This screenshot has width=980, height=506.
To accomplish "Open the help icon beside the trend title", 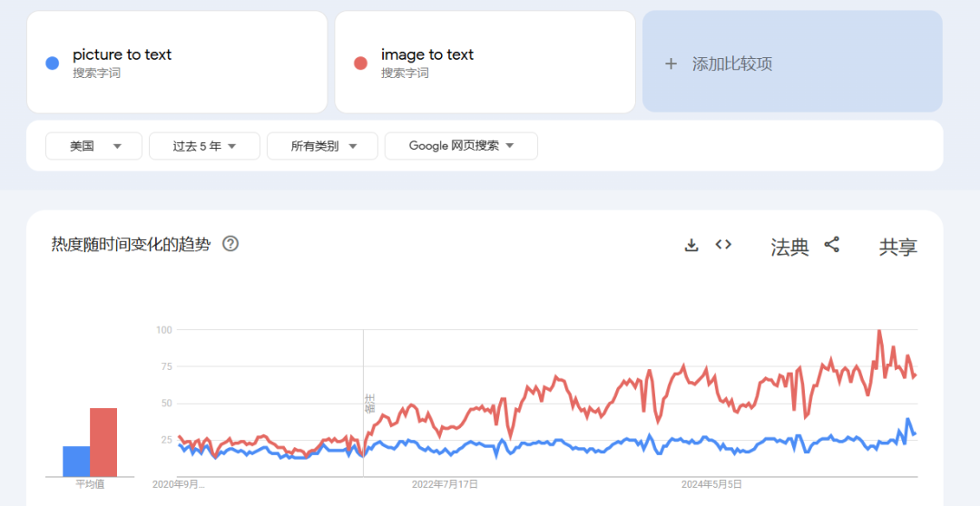I will (x=230, y=244).
